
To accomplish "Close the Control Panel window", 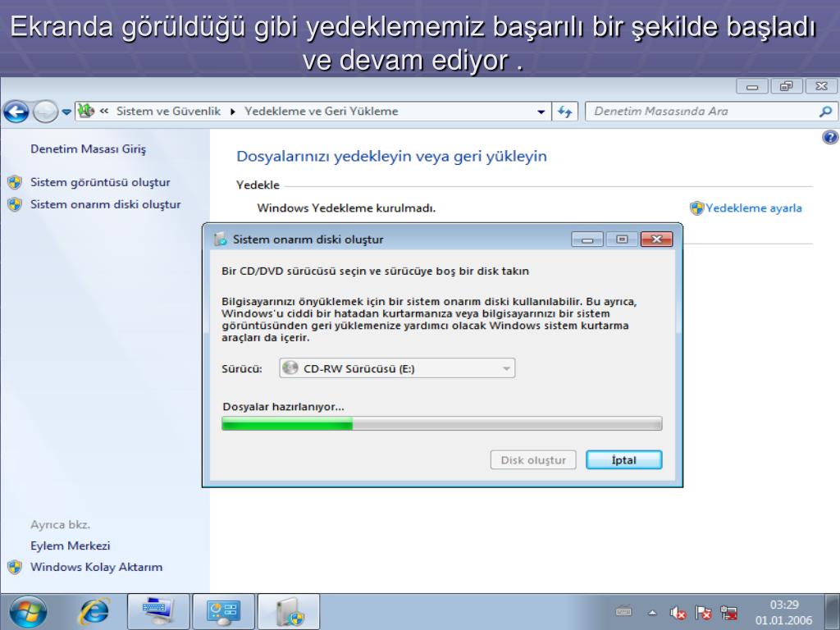I will [821, 86].
